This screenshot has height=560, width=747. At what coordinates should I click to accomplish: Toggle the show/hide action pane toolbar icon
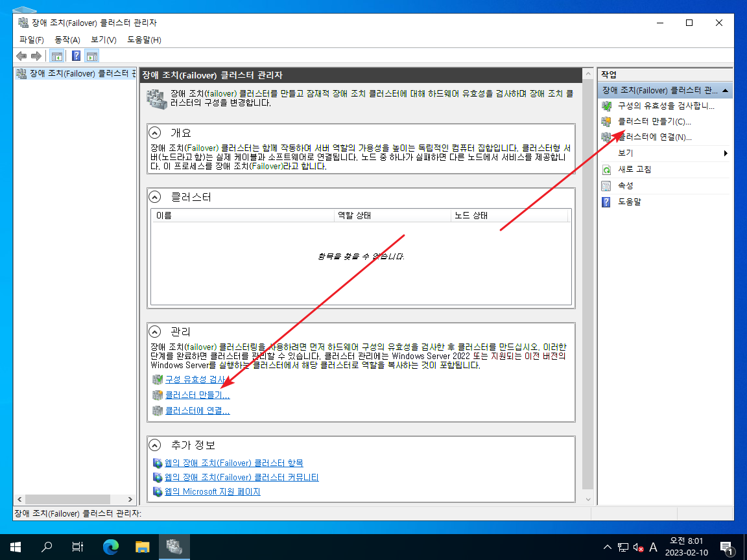[x=92, y=56]
